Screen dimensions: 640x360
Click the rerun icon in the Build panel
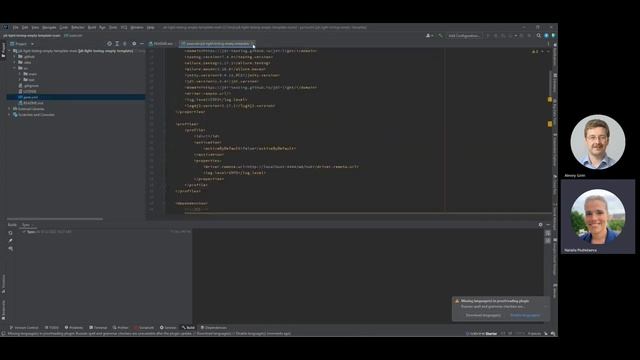click(10, 233)
